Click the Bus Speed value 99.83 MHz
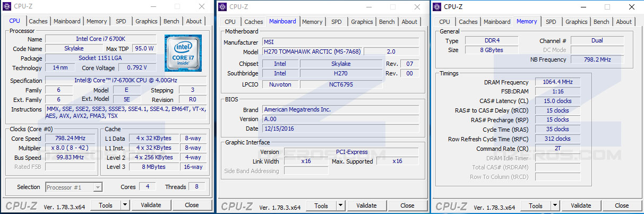Screen dimensions: 644x214 71,157
